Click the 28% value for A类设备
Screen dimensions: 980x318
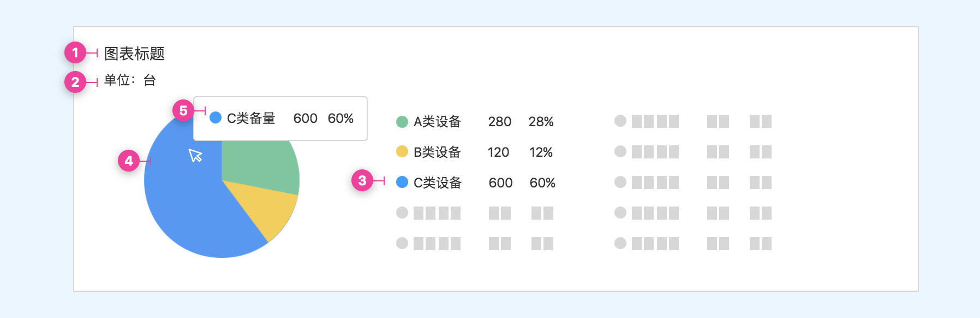(x=541, y=122)
